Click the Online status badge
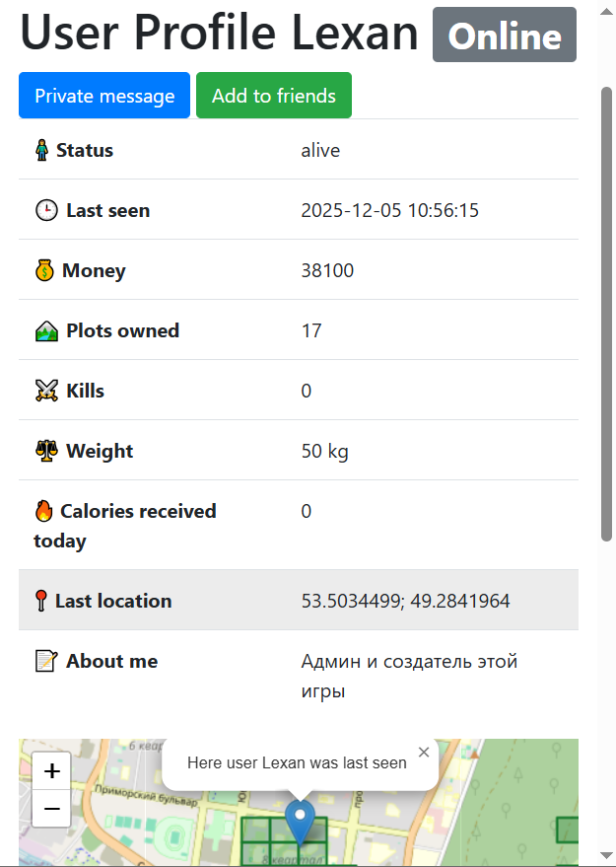This screenshot has width=616, height=867. pos(505,36)
